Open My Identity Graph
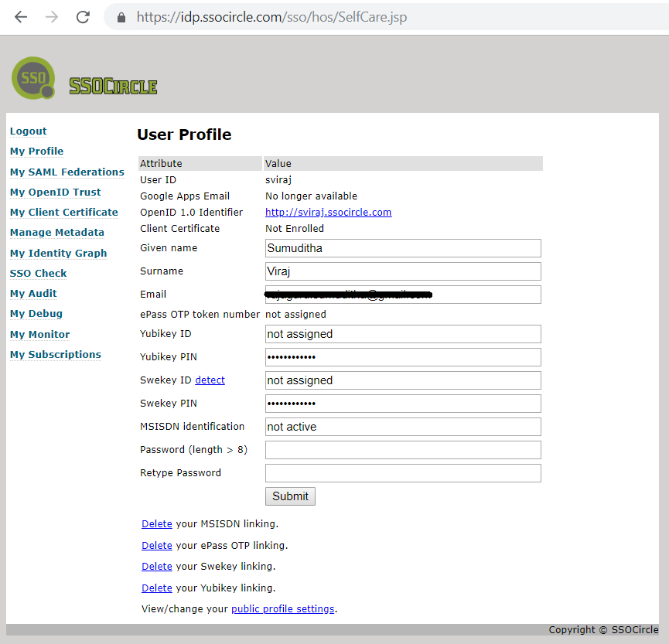 (x=58, y=253)
